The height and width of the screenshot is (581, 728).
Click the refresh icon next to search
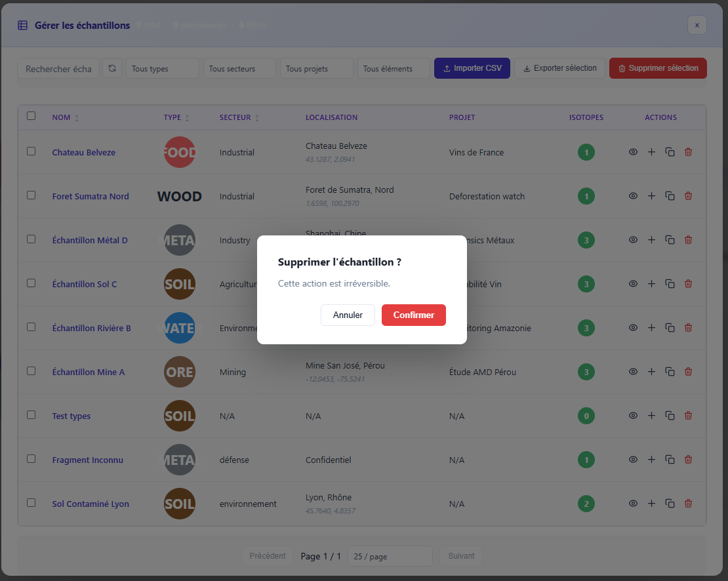click(112, 68)
